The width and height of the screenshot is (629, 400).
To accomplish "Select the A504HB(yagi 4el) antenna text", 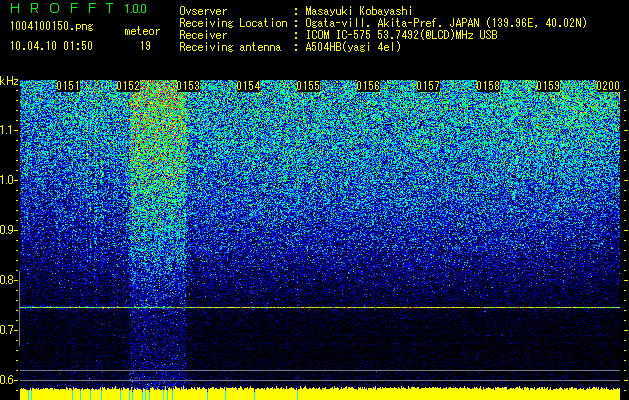I will tap(353, 47).
